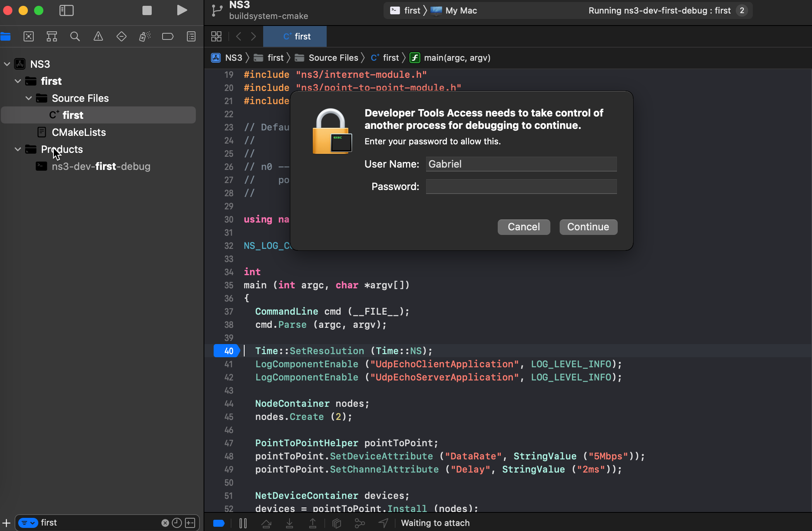Open the Find navigator (magnifying glass)
Screen dimensions: 812x531
click(75, 36)
